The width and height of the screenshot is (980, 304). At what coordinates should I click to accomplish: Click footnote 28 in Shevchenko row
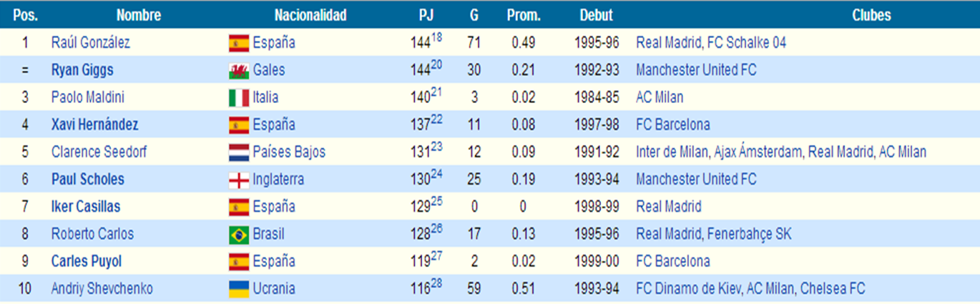(x=436, y=283)
